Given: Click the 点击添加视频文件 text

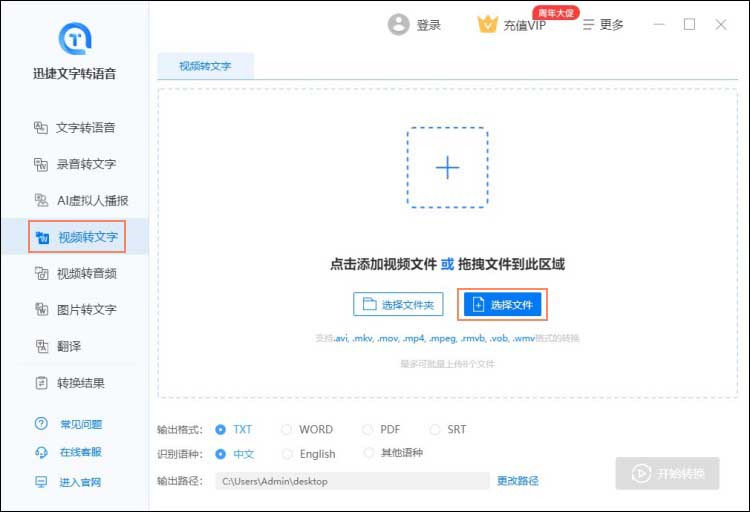Looking at the screenshot, I should (x=384, y=264).
